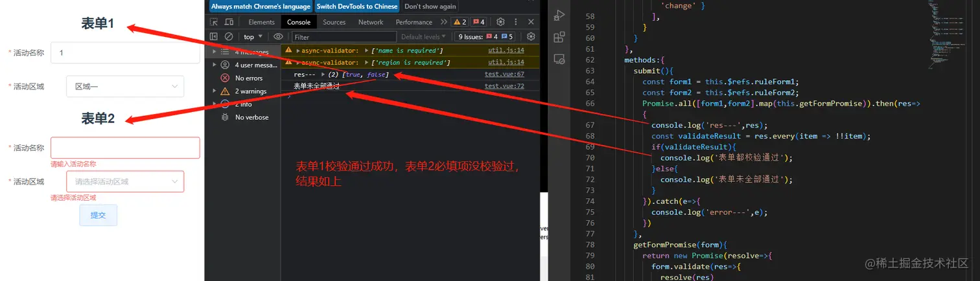Open the console settings gear beside the Issues counter
Viewport: 980px width, 281px height.
pos(531,37)
